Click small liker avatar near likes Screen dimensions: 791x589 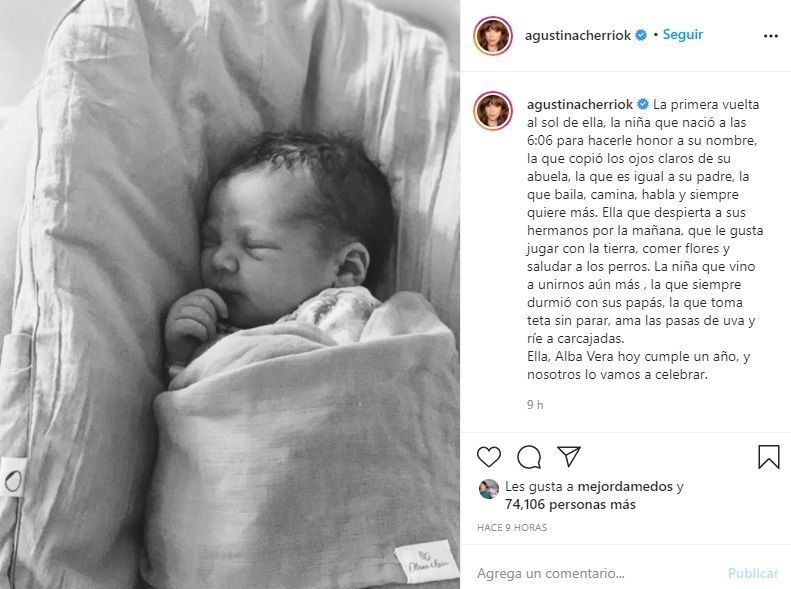(x=489, y=489)
